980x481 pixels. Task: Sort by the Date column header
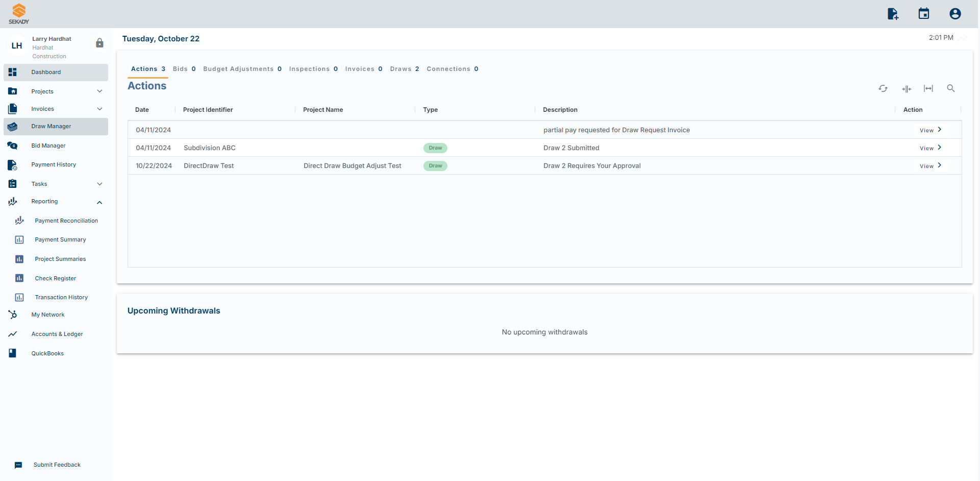click(142, 110)
